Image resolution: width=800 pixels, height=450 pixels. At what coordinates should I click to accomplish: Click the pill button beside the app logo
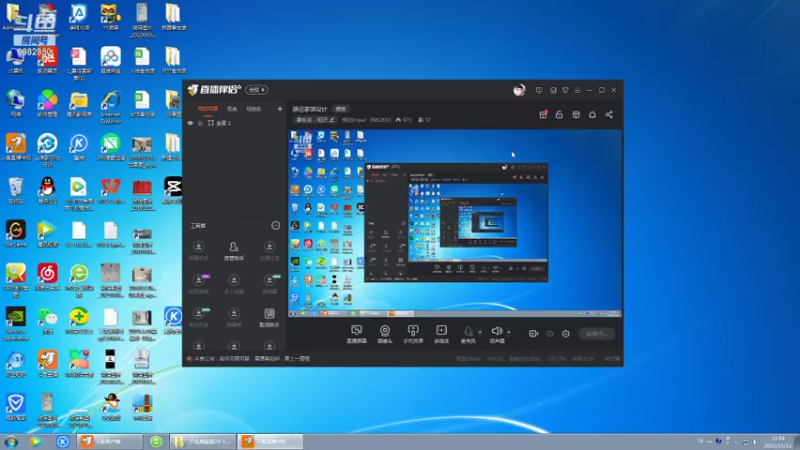[257, 90]
